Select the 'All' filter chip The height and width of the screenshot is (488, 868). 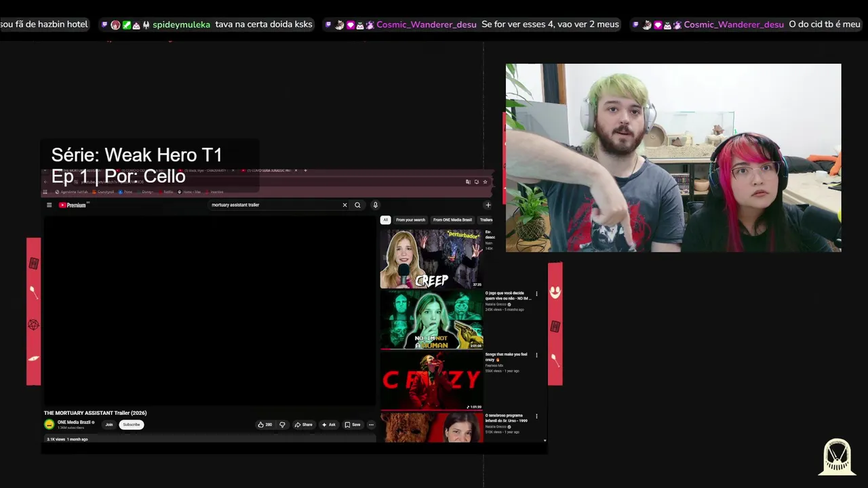[385, 220]
